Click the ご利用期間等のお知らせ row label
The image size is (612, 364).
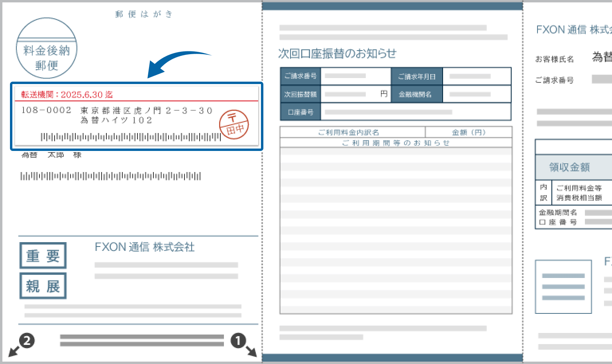click(x=396, y=143)
